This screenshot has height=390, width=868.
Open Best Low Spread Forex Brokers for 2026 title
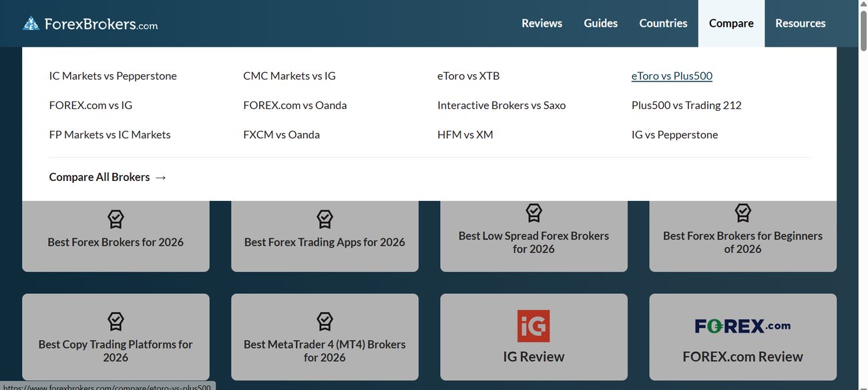click(533, 242)
